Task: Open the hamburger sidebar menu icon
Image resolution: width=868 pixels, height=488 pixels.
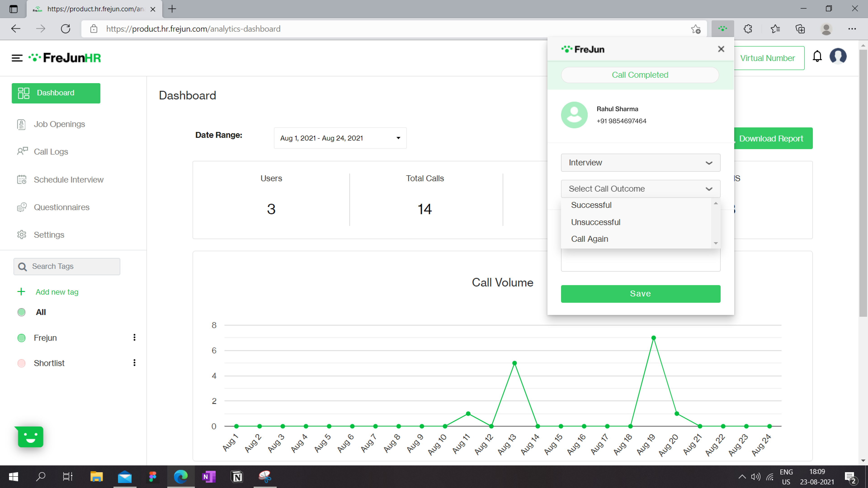Action: pyautogui.click(x=17, y=58)
